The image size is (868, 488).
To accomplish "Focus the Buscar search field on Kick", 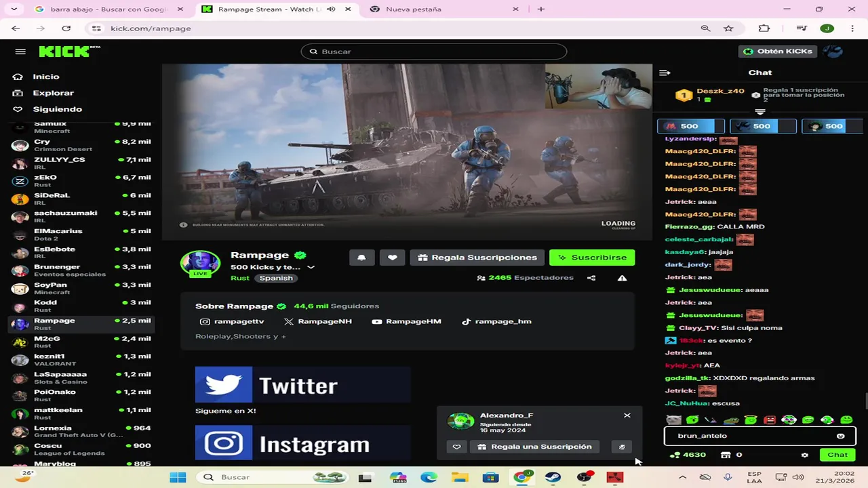I will click(x=434, y=52).
